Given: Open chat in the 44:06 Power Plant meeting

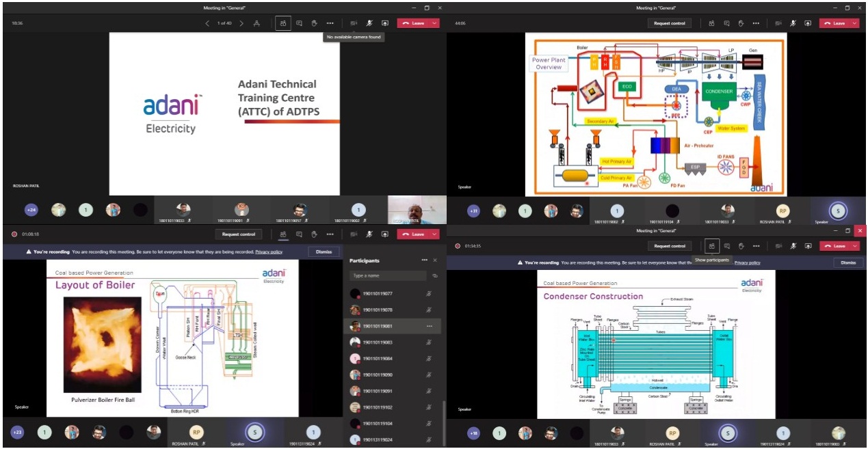Looking at the screenshot, I should coord(726,23).
